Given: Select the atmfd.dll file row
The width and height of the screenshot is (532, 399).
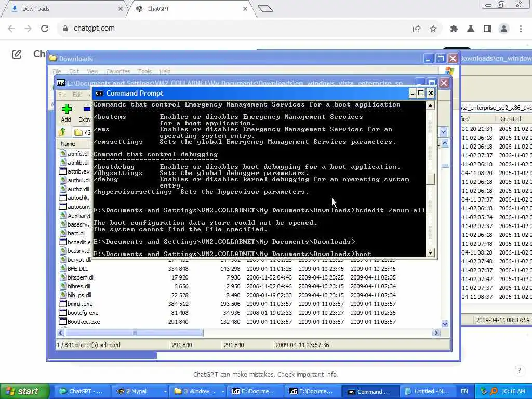Looking at the screenshot, I should pos(75,154).
